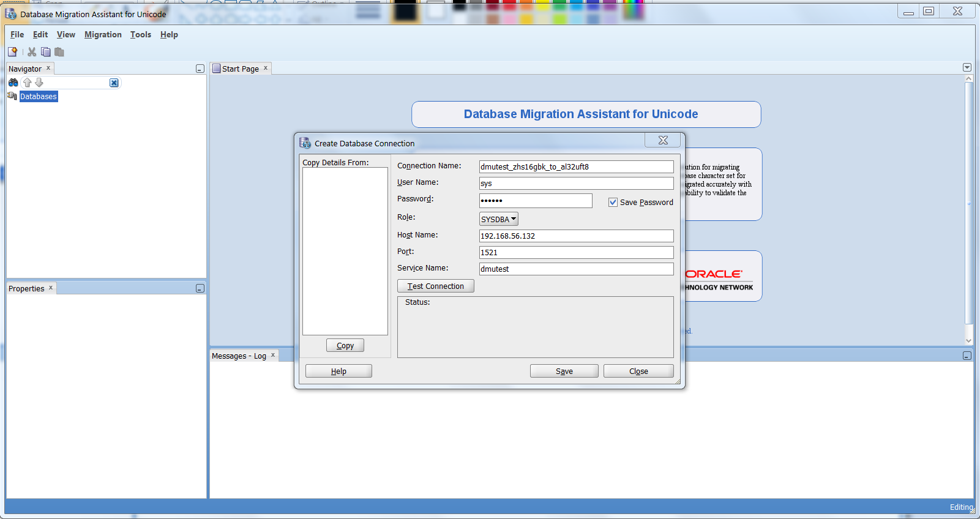Image resolution: width=980 pixels, height=519 pixels.
Task: Click the Copy Details From list box
Action: pyautogui.click(x=345, y=251)
